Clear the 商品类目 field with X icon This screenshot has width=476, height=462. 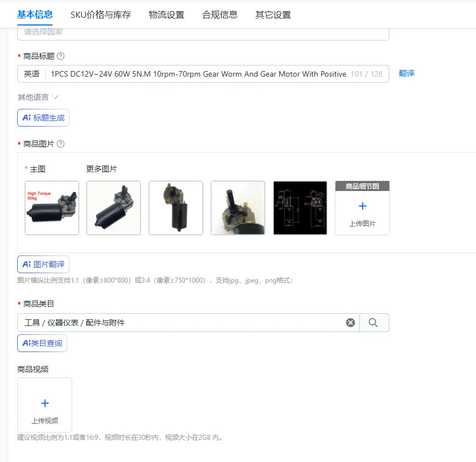(350, 323)
